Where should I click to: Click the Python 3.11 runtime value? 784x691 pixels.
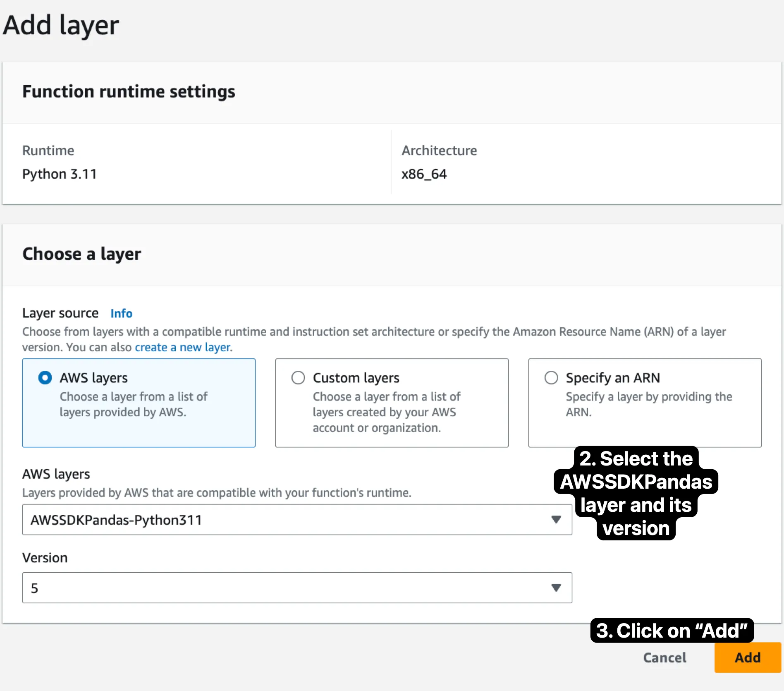pyautogui.click(x=60, y=174)
